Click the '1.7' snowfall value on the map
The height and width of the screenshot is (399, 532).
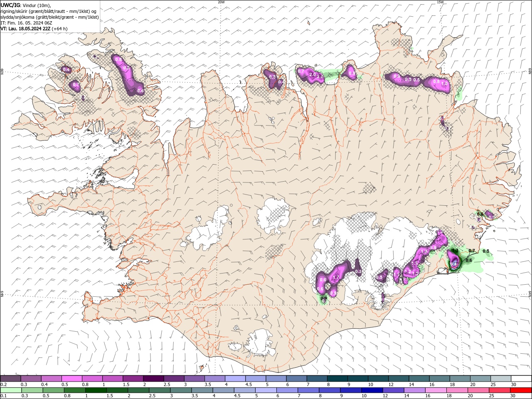[336, 278]
